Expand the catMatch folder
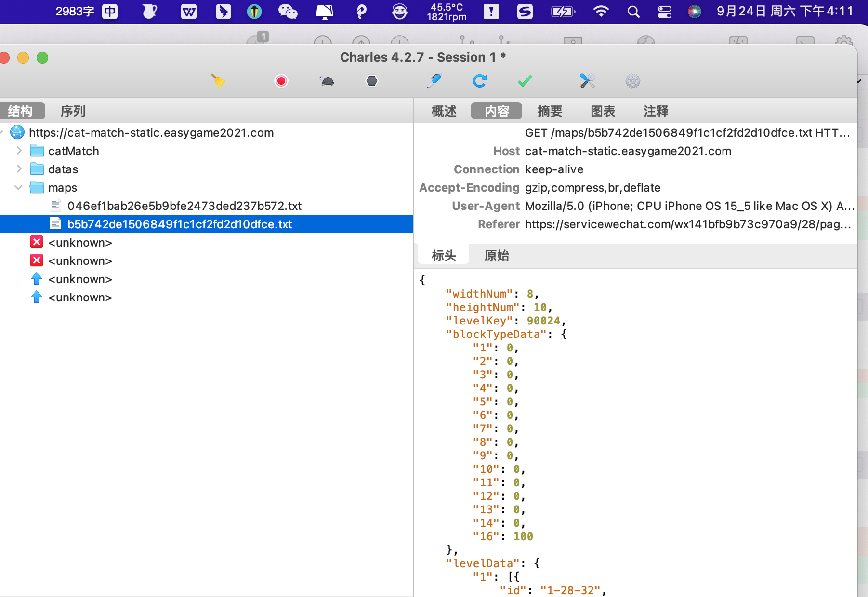The image size is (868, 597). (x=19, y=151)
